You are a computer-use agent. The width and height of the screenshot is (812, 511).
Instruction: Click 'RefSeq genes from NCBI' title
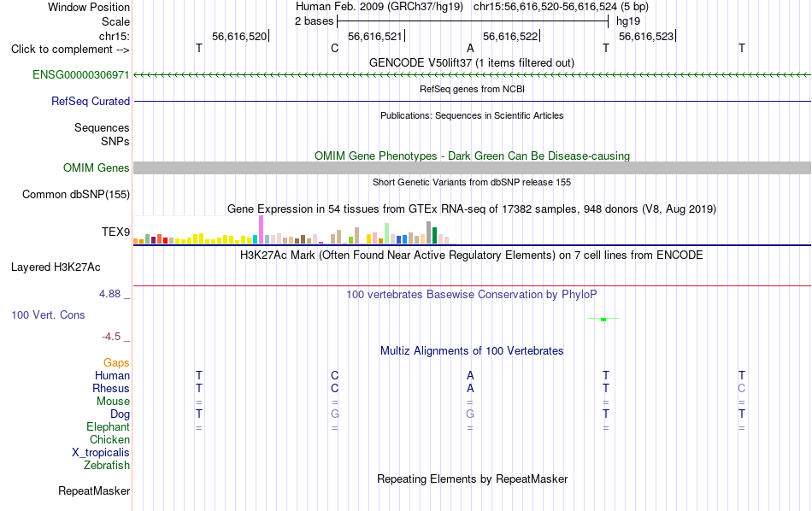tap(472, 89)
